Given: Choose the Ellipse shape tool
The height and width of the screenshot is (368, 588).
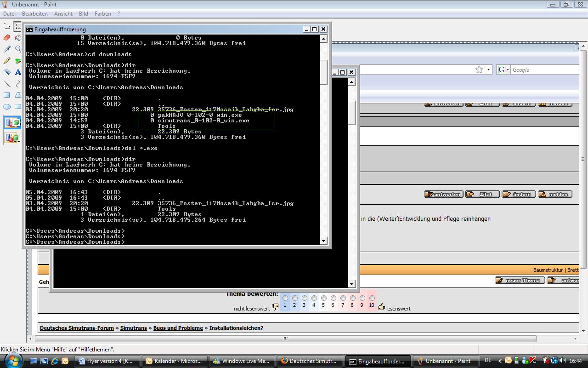Looking at the screenshot, I should [7, 107].
